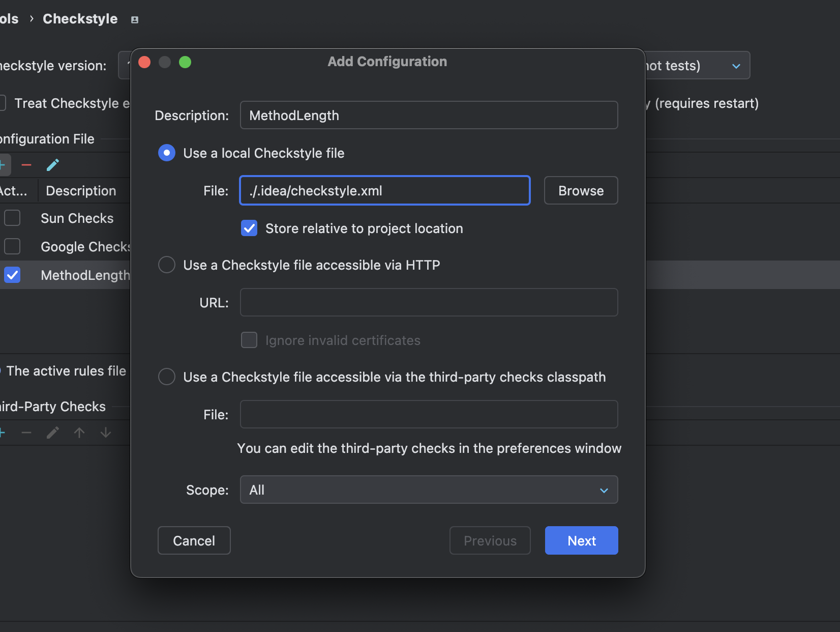Viewport: 840px width, 632px height.
Task: Select the MethodLength row in the table
Action: [65, 275]
